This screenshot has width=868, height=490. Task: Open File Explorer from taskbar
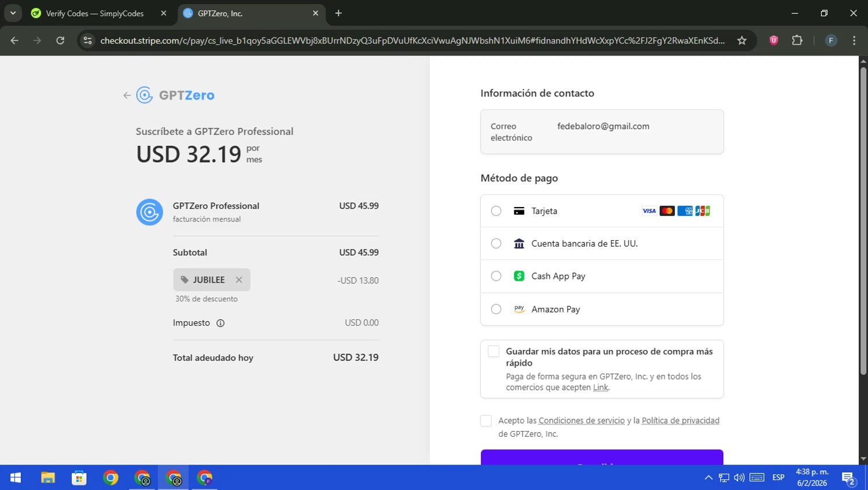(x=47, y=478)
